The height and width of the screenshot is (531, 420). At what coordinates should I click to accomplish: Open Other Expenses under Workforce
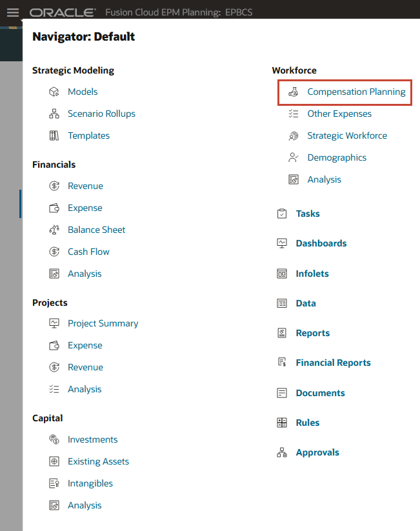click(339, 114)
